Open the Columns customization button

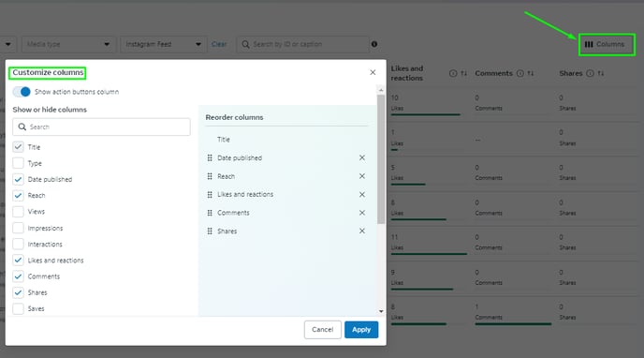pyautogui.click(x=607, y=44)
